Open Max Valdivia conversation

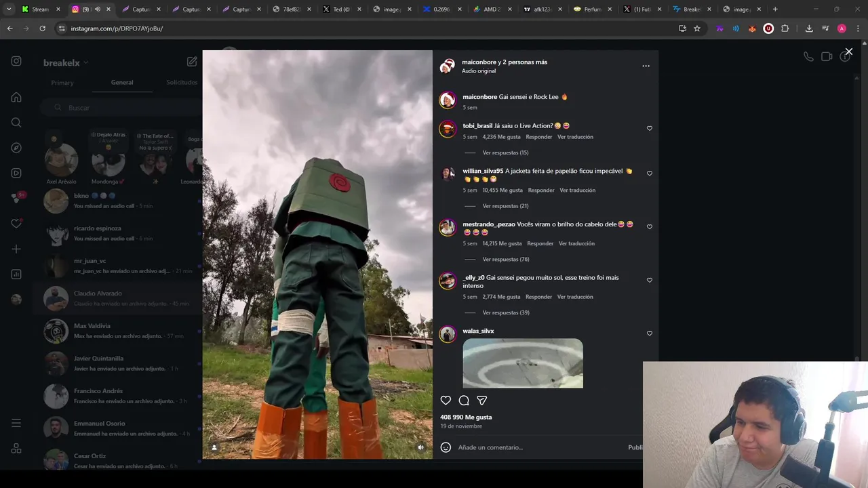pyautogui.click(x=117, y=331)
